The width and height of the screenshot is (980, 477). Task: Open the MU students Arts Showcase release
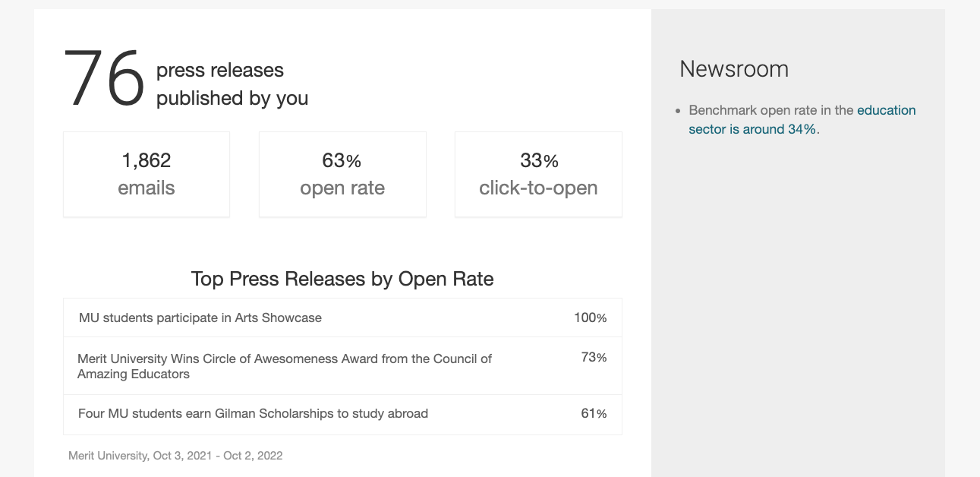click(200, 318)
